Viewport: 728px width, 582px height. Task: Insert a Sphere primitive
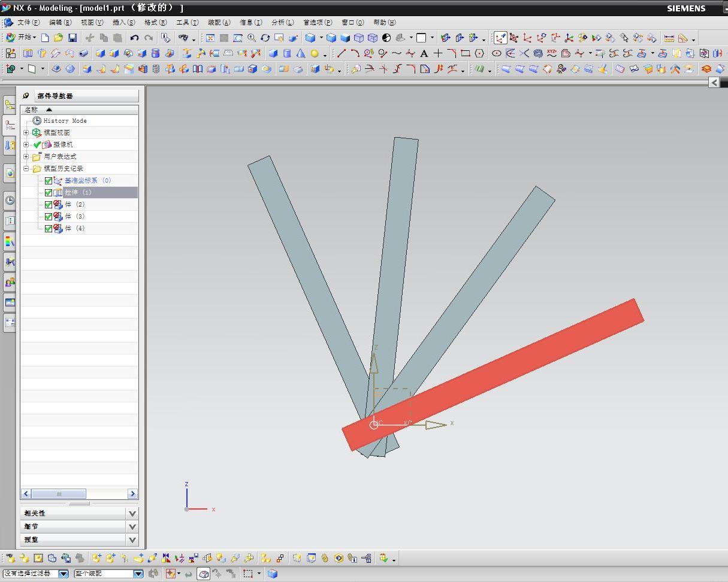[x=315, y=53]
